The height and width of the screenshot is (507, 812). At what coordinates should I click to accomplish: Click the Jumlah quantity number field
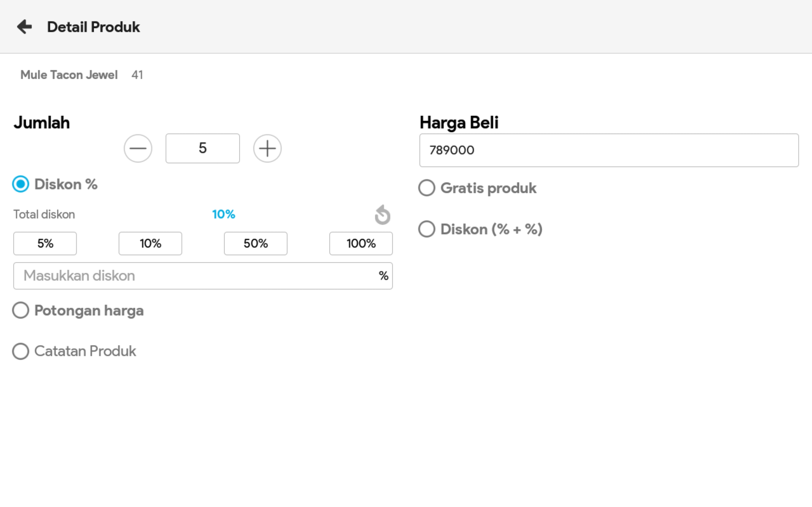(203, 149)
